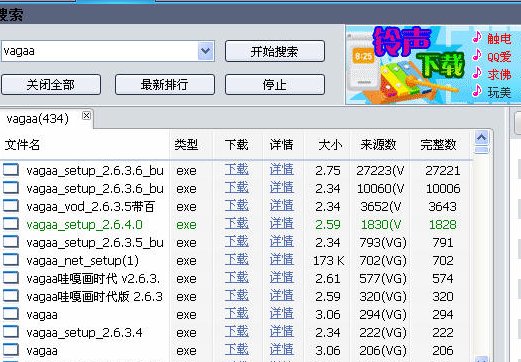Click the 触电 ringtone link in banner

pos(499,39)
